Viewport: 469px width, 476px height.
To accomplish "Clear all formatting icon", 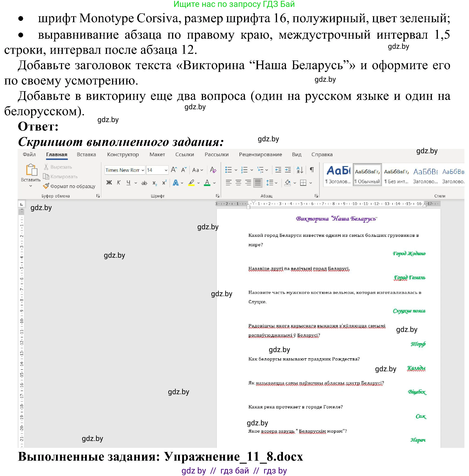I will pyautogui.click(x=213, y=170).
